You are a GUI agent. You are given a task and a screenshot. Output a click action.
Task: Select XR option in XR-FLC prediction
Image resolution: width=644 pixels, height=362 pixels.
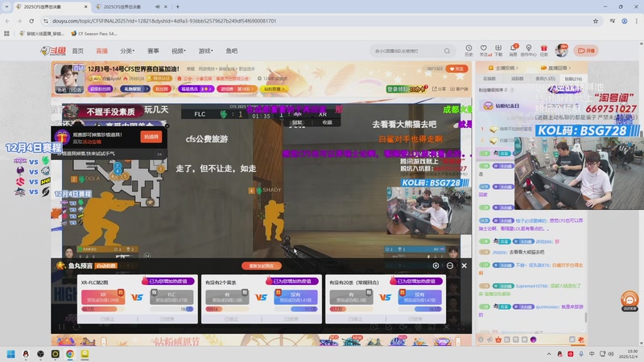(103, 297)
